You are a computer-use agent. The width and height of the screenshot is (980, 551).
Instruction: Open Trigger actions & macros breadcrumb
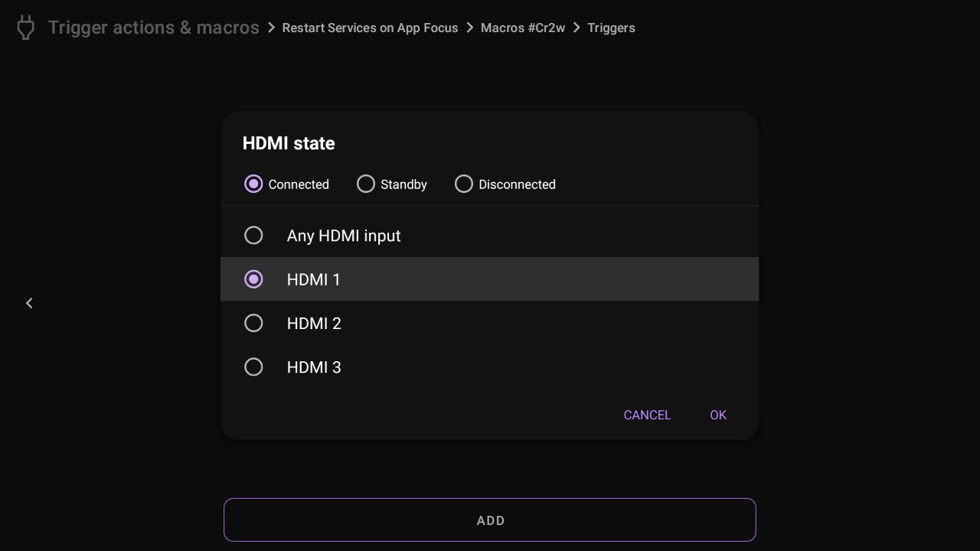click(x=153, y=28)
